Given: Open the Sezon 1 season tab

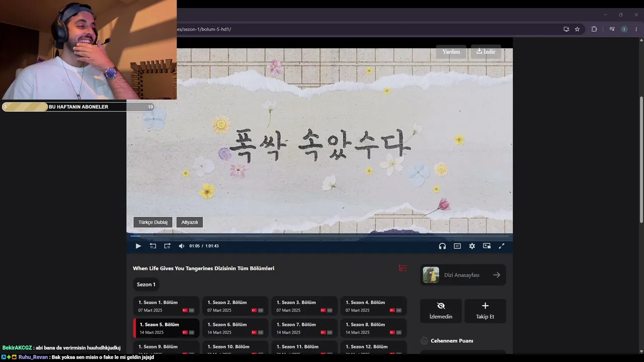Looking at the screenshot, I should point(146,285).
